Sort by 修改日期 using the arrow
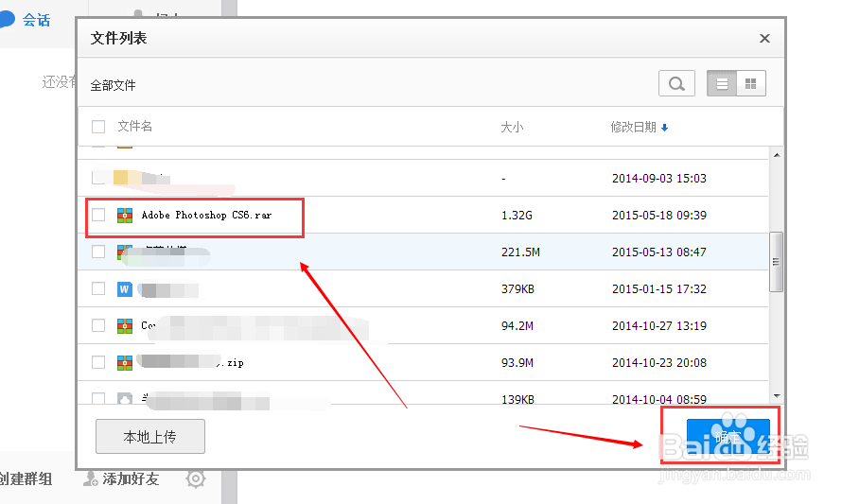This screenshot has height=504, width=859. click(664, 128)
